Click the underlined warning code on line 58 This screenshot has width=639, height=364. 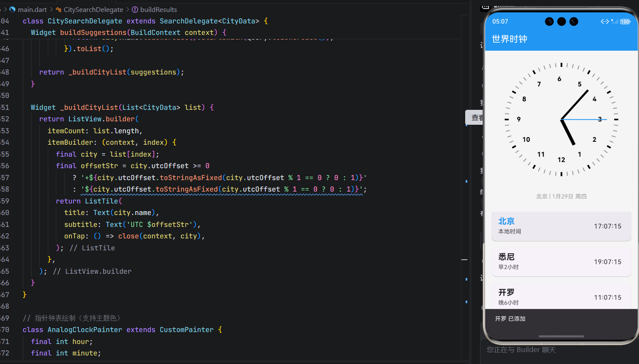tap(222, 189)
